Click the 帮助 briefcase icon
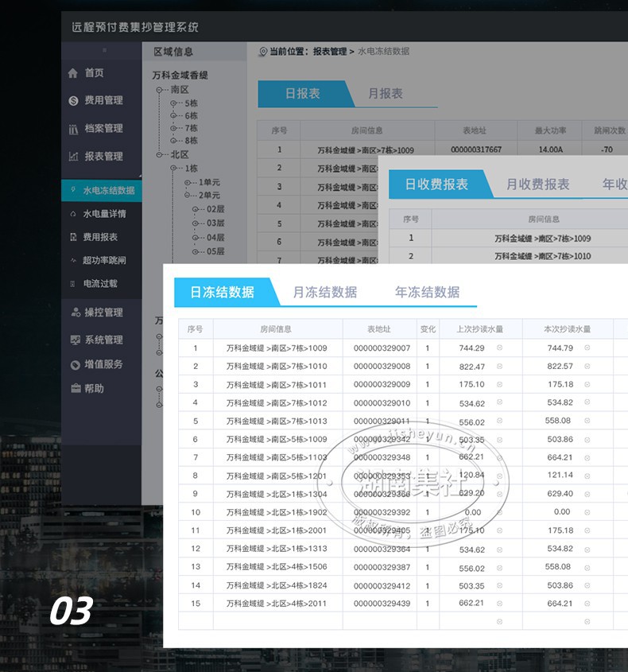Image resolution: width=628 pixels, height=672 pixels. click(x=76, y=389)
